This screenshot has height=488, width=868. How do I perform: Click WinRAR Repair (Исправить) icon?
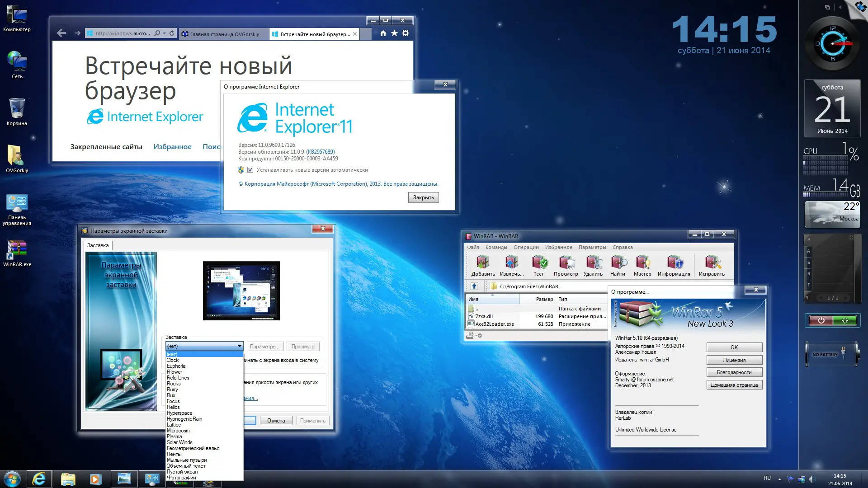712,263
